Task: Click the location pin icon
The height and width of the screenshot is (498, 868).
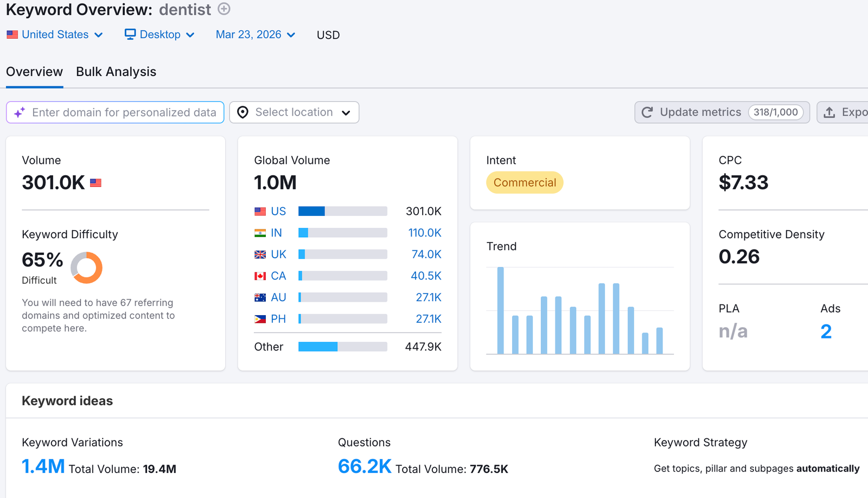Action: pyautogui.click(x=243, y=112)
